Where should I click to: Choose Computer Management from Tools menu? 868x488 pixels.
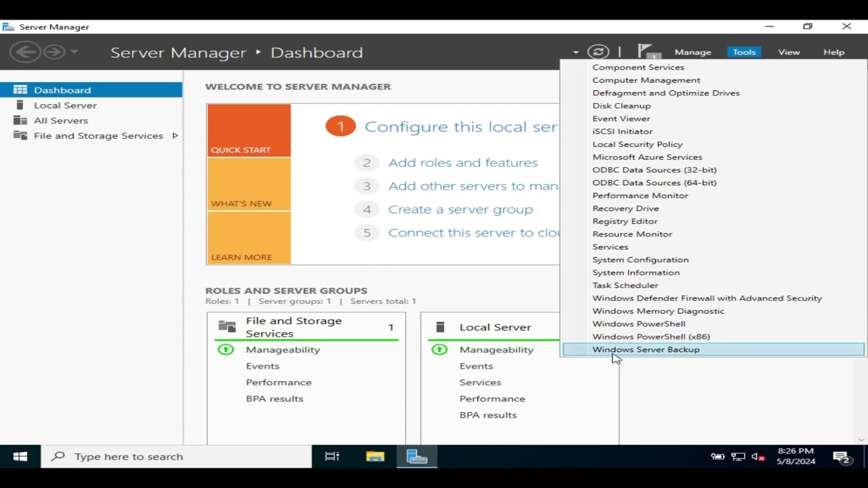713,80
